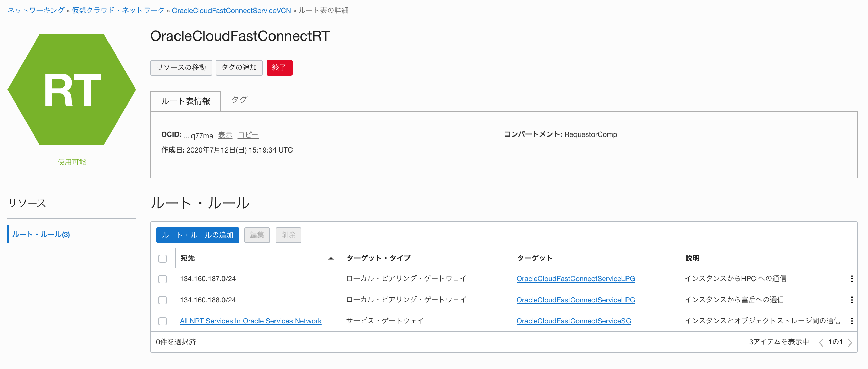
Task: Click the 134.160.187.0/24 destination cell
Action: tap(208, 279)
